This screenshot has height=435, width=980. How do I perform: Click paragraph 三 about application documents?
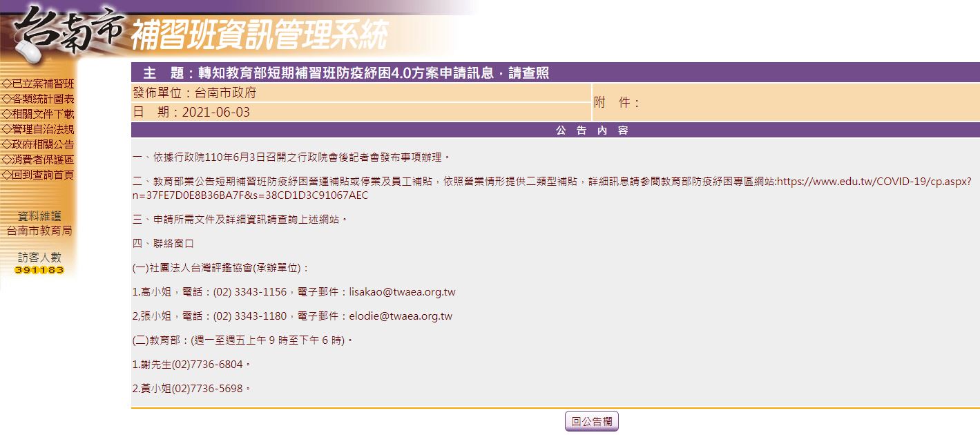(240, 220)
